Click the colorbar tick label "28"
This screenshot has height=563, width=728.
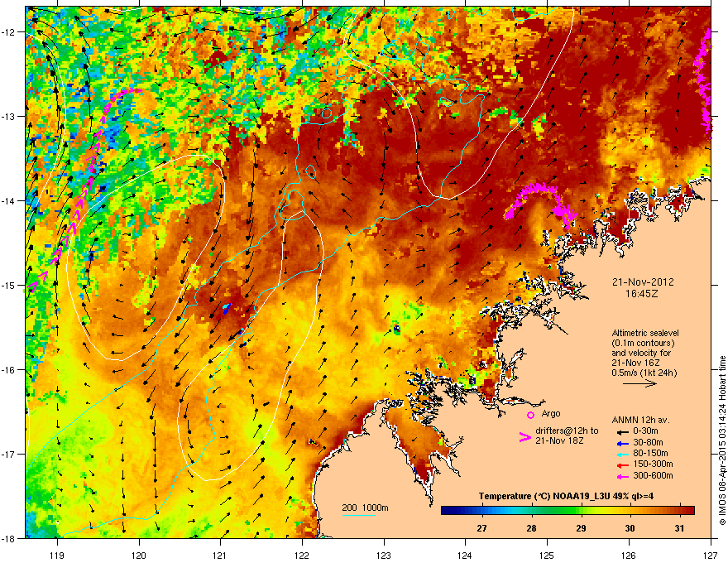pyautogui.click(x=531, y=528)
